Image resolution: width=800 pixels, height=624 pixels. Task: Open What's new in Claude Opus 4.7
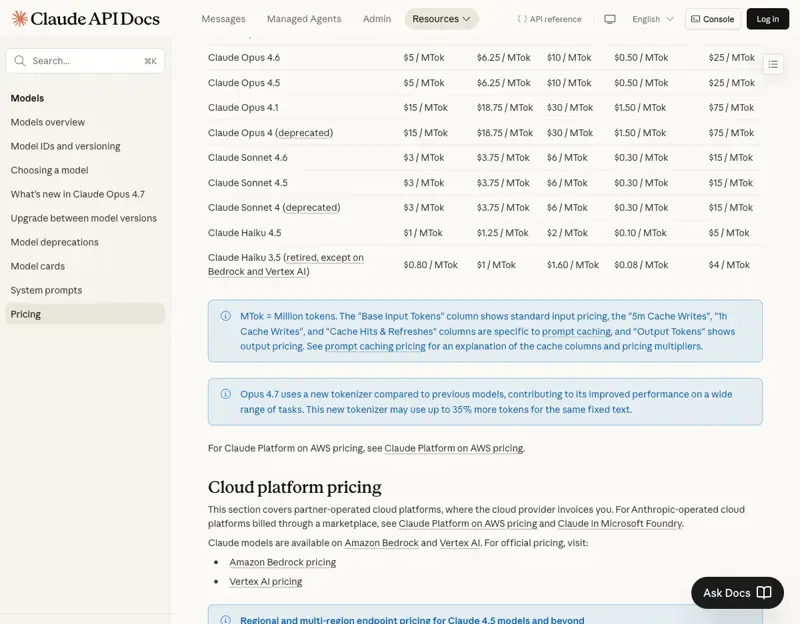click(78, 194)
